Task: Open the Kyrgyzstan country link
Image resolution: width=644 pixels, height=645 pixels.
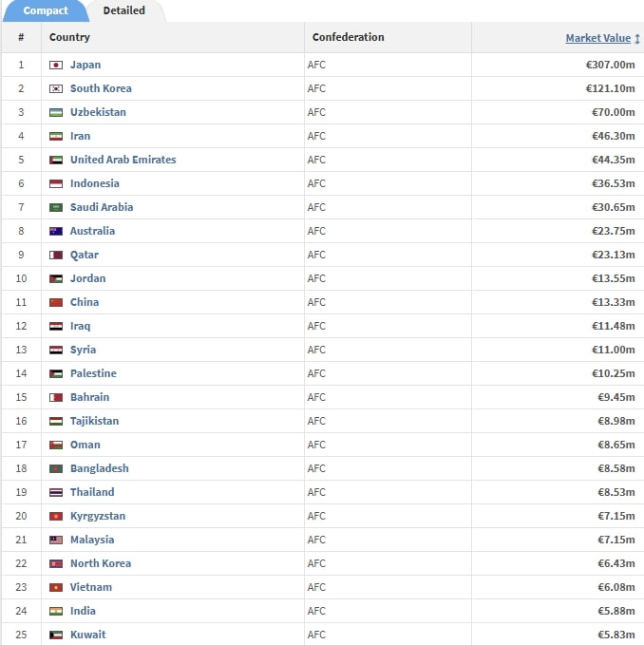Action: pos(98,516)
